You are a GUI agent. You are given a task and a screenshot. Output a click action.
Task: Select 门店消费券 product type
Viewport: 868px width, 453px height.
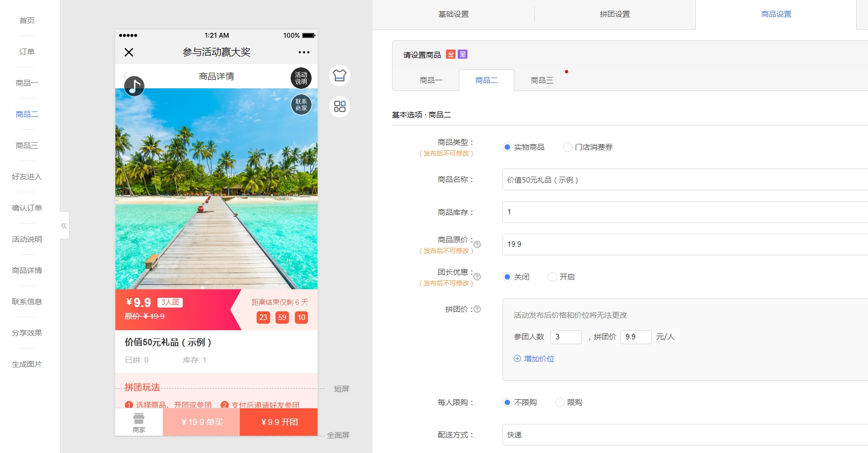pos(568,147)
